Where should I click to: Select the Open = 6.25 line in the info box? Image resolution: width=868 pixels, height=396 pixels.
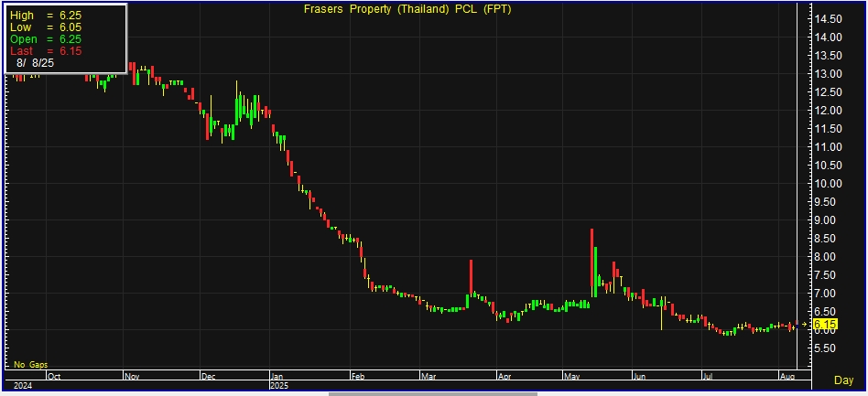[x=46, y=39]
